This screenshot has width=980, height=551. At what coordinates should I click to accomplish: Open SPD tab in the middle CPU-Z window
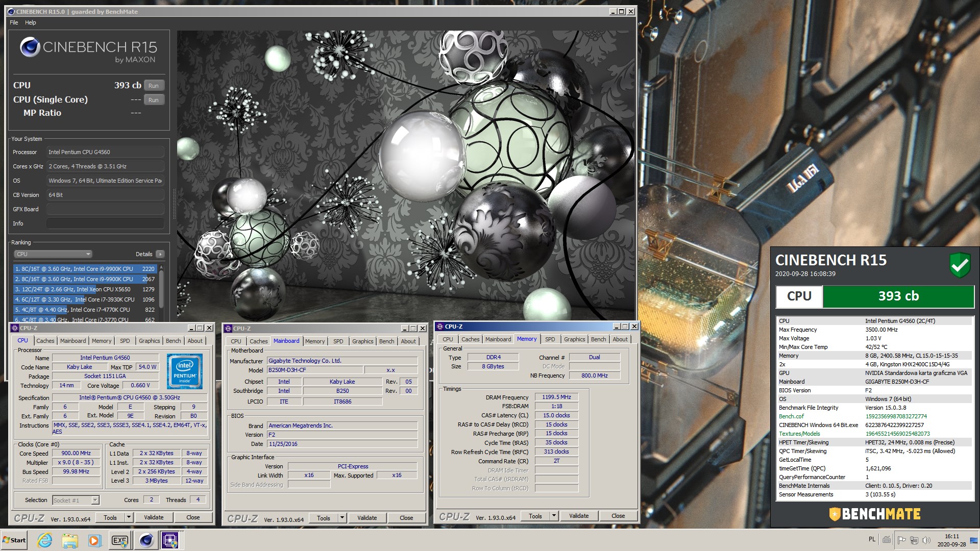338,341
